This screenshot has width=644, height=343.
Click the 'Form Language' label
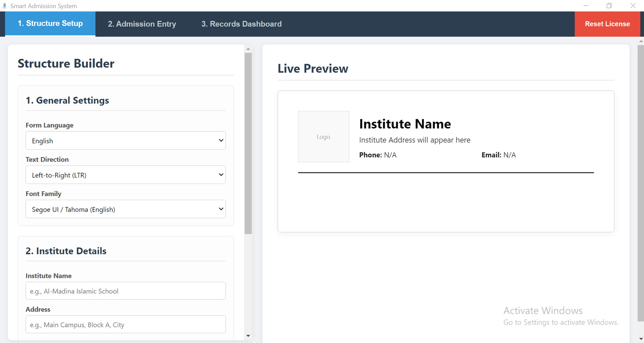click(x=50, y=125)
